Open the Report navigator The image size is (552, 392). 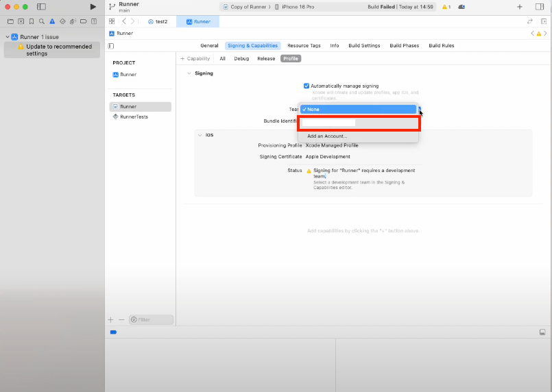(x=94, y=21)
